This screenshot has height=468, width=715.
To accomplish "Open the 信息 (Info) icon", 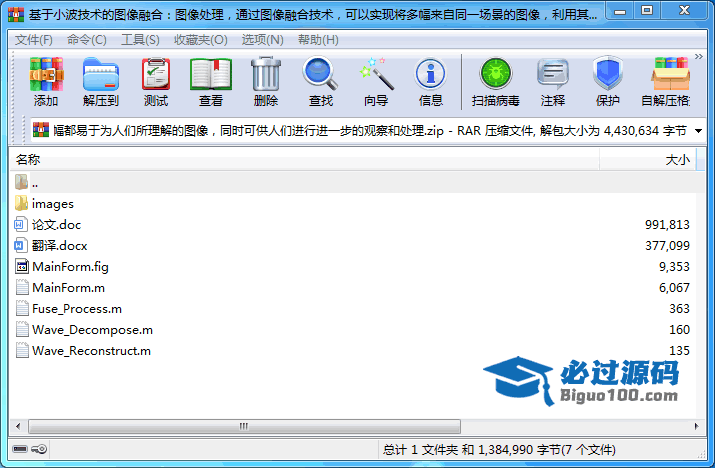I will point(430,73).
